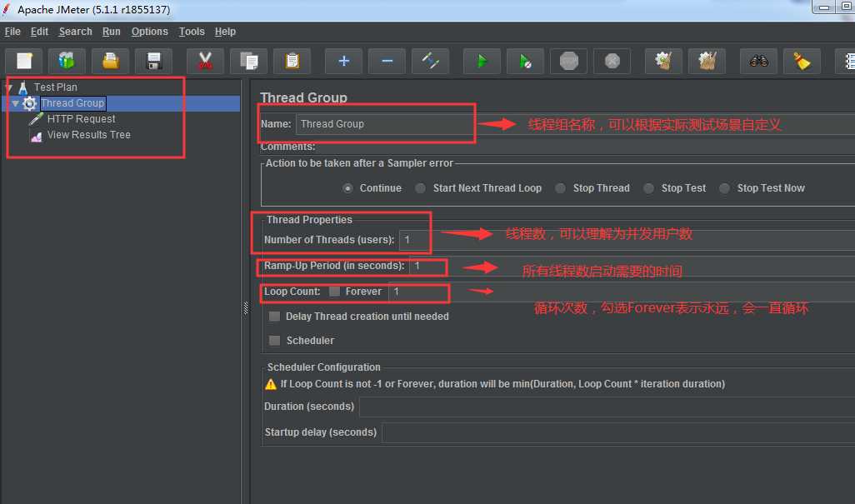
Task: Select the Stop Thread radio option
Action: click(560, 188)
